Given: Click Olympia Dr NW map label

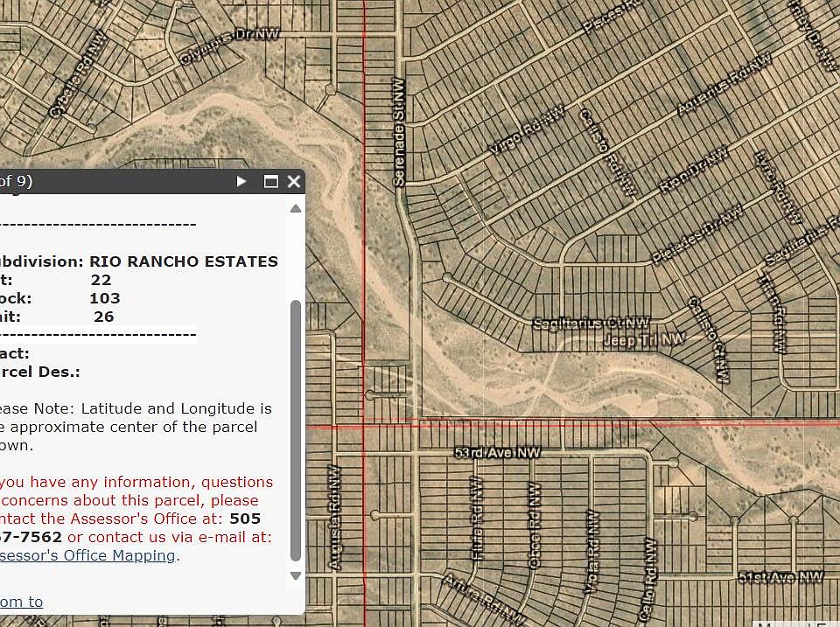Looking at the screenshot, I should click(230, 46).
